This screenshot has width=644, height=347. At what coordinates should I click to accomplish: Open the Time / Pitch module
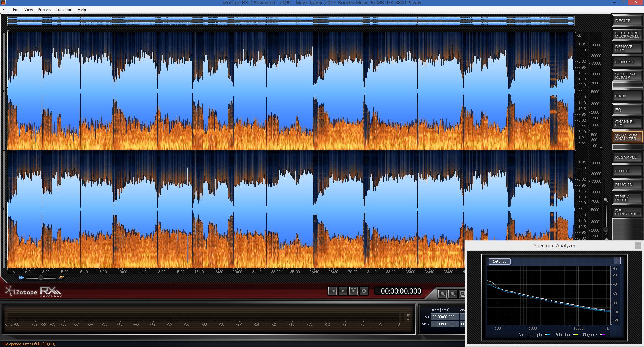coord(627,198)
